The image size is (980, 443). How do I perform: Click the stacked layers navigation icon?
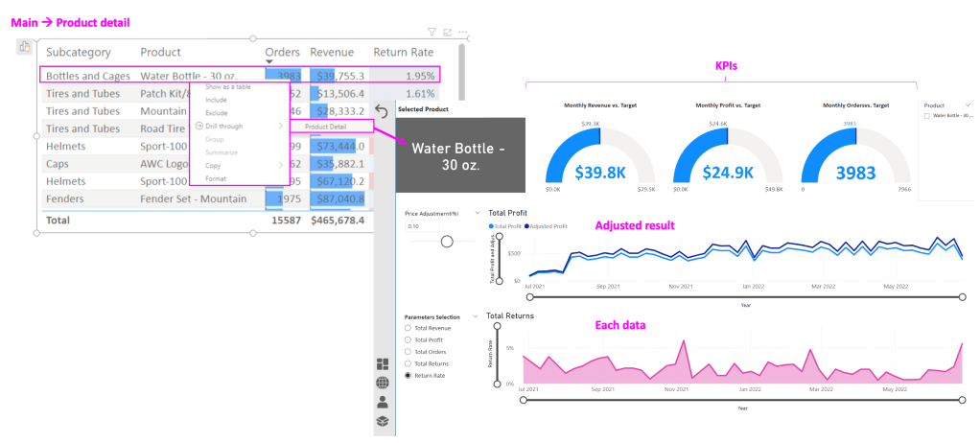[x=383, y=421]
